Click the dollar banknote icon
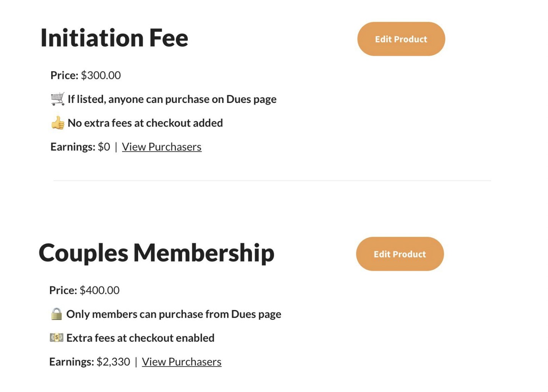This screenshot has height=392, width=548. [56, 337]
